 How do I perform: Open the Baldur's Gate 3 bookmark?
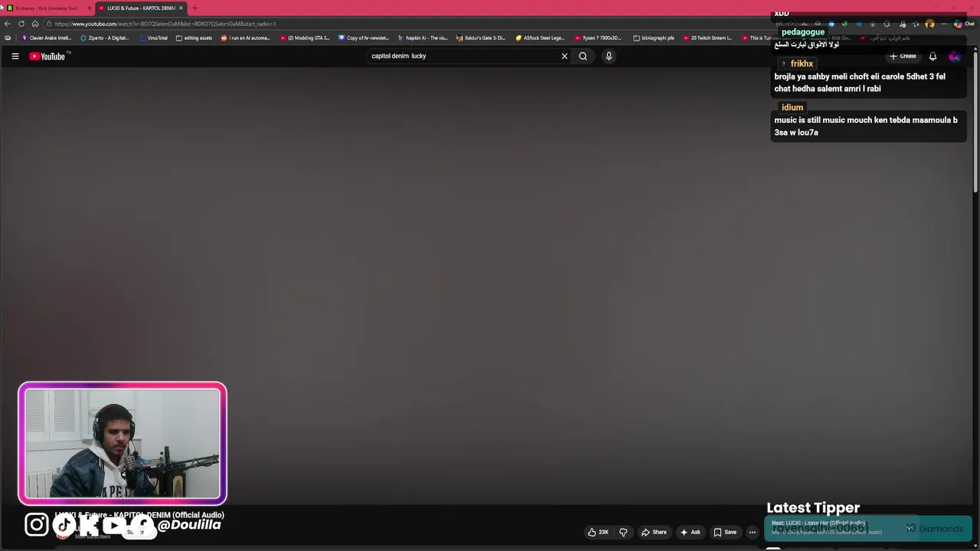click(481, 37)
